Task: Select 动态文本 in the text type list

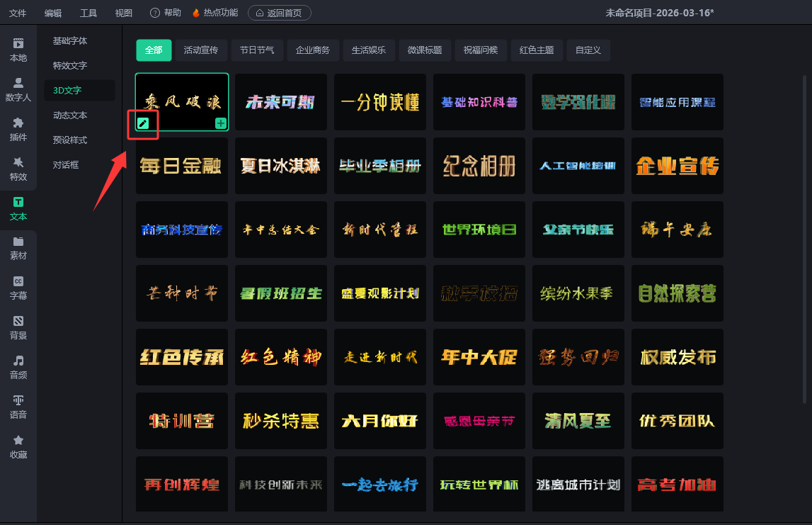Action: [70, 115]
